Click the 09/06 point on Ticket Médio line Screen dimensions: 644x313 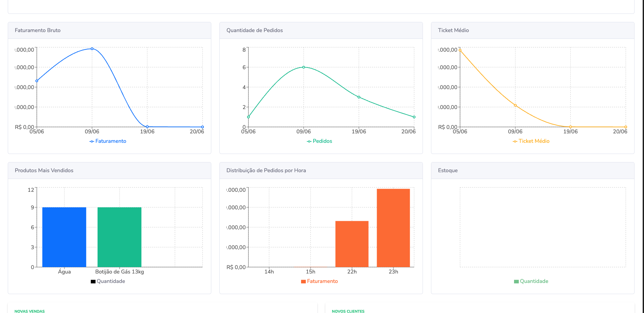click(515, 105)
